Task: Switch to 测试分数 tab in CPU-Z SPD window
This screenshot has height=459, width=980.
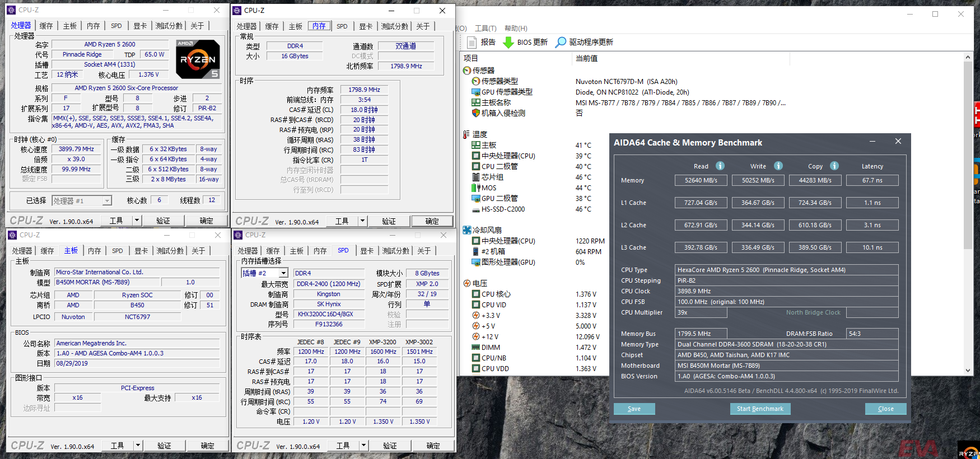Action: pos(396,251)
